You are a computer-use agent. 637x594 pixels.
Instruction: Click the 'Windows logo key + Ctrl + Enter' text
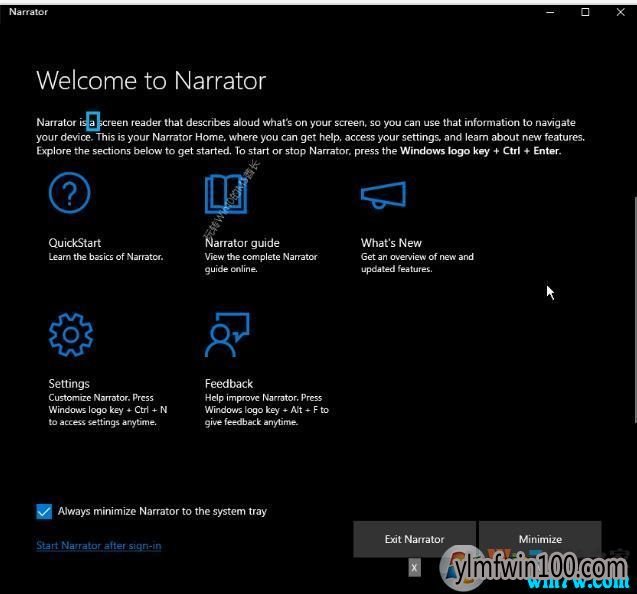[x=480, y=151]
